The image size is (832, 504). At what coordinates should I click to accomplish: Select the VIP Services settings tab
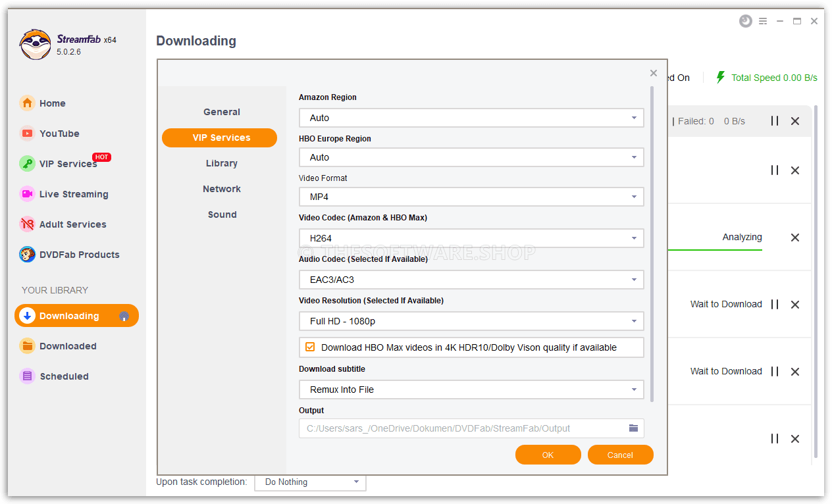click(219, 138)
